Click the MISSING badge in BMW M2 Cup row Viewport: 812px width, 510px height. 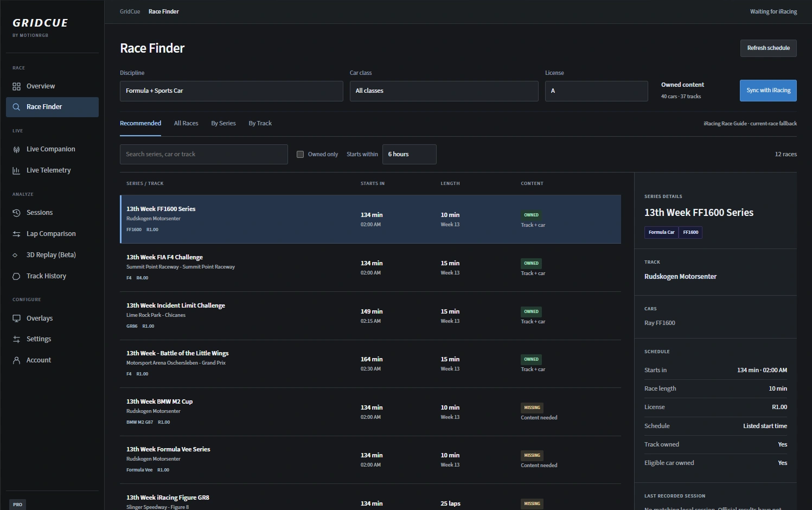532,408
